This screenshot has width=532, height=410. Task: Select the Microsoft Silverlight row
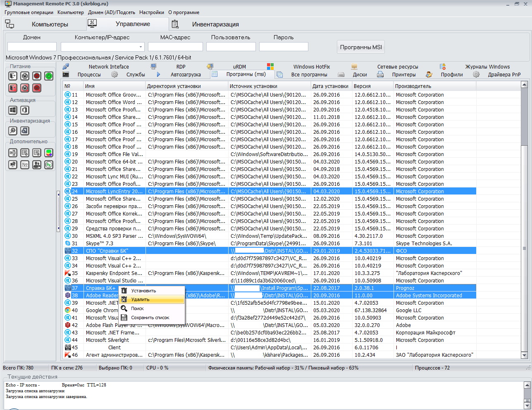tap(270, 340)
